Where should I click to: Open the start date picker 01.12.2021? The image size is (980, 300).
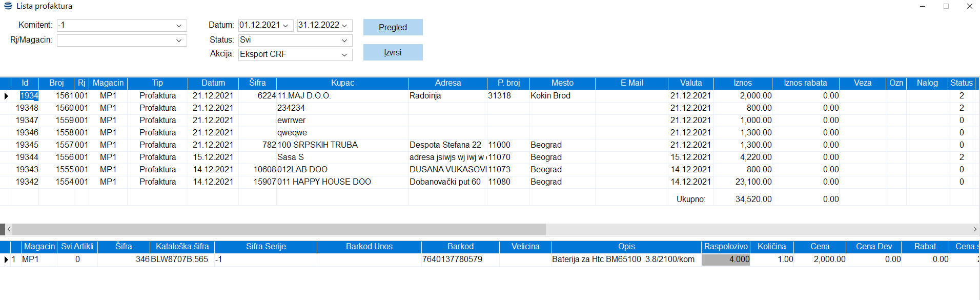(286, 26)
